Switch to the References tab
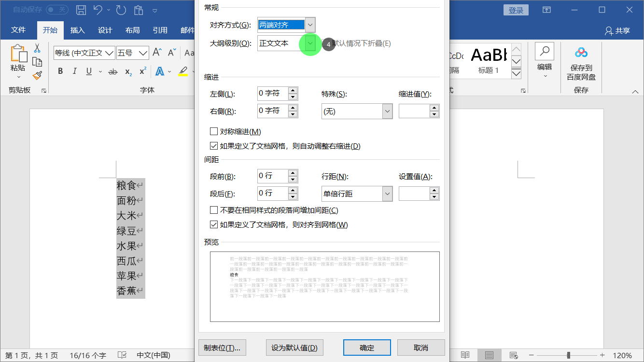 160,30
